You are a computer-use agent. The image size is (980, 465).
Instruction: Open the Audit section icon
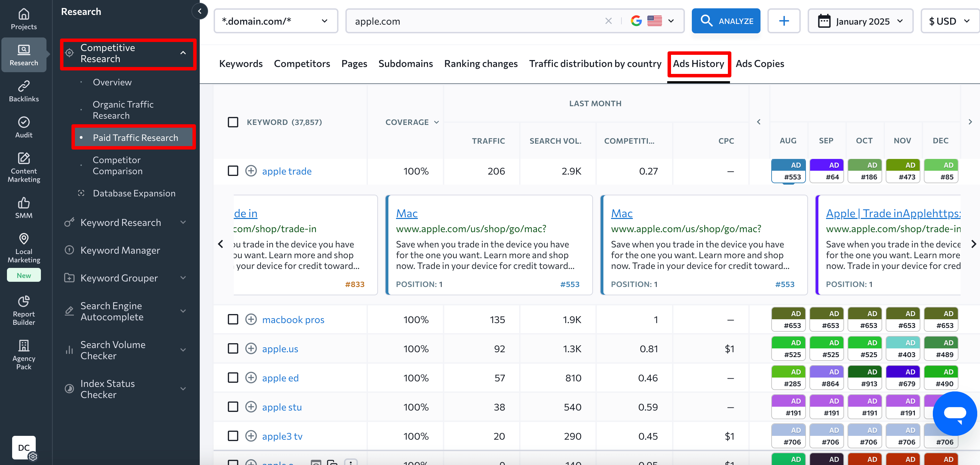click(24, 122)
